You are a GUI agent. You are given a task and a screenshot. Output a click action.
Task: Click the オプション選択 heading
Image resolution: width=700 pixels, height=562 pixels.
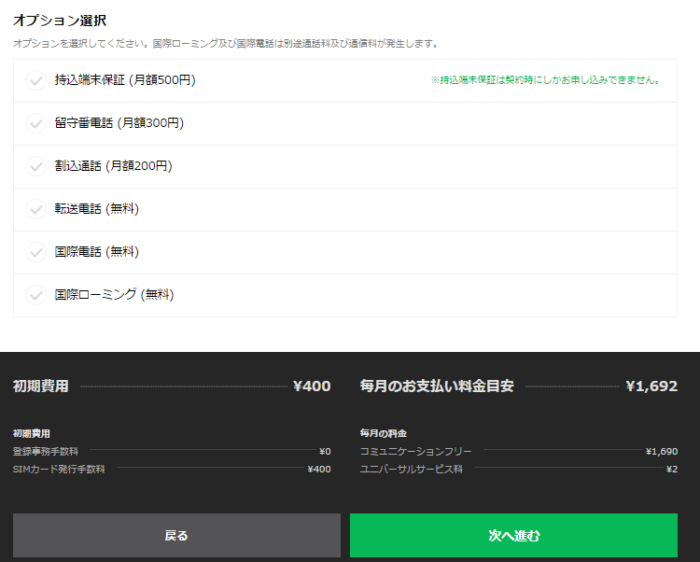tap(60, 21)
